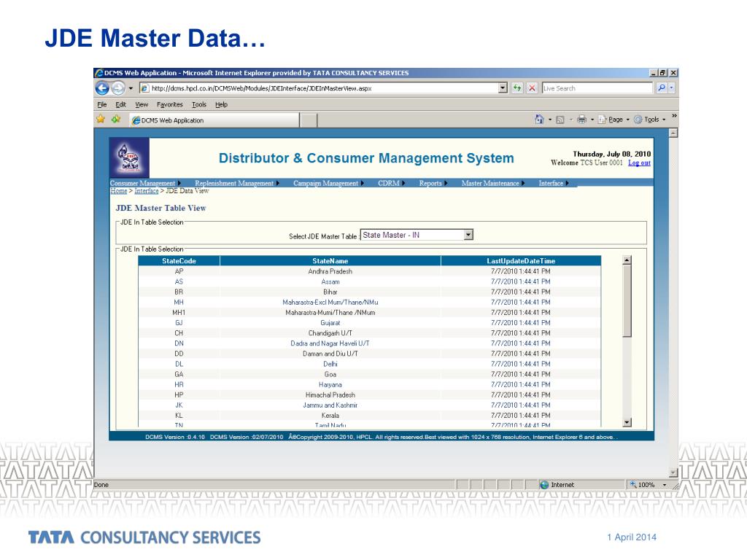Open the address bar history dropdown

(503, 88)
